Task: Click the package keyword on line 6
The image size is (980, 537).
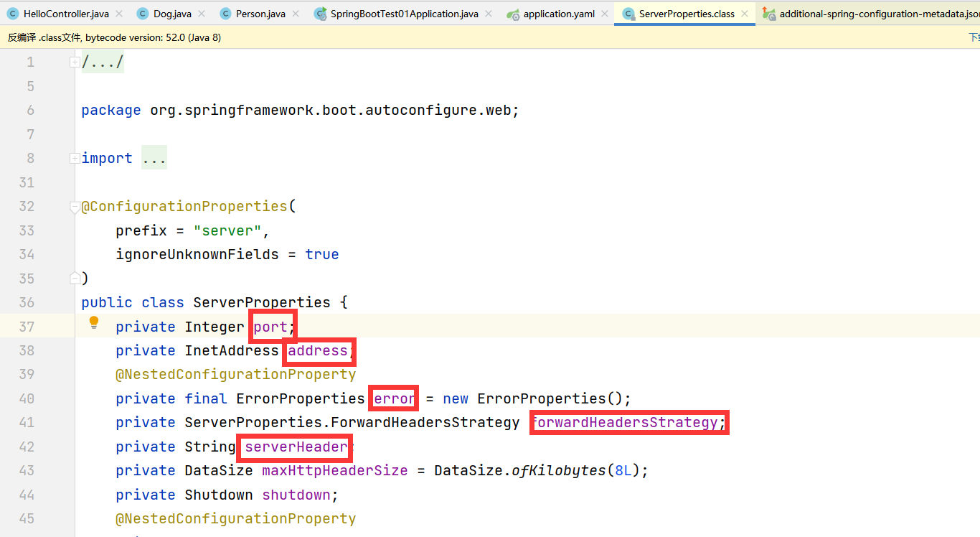Action: point(111,111)
